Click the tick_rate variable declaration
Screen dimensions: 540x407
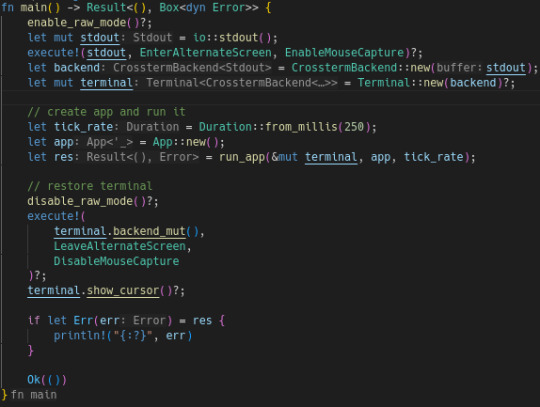pos(83,127)
